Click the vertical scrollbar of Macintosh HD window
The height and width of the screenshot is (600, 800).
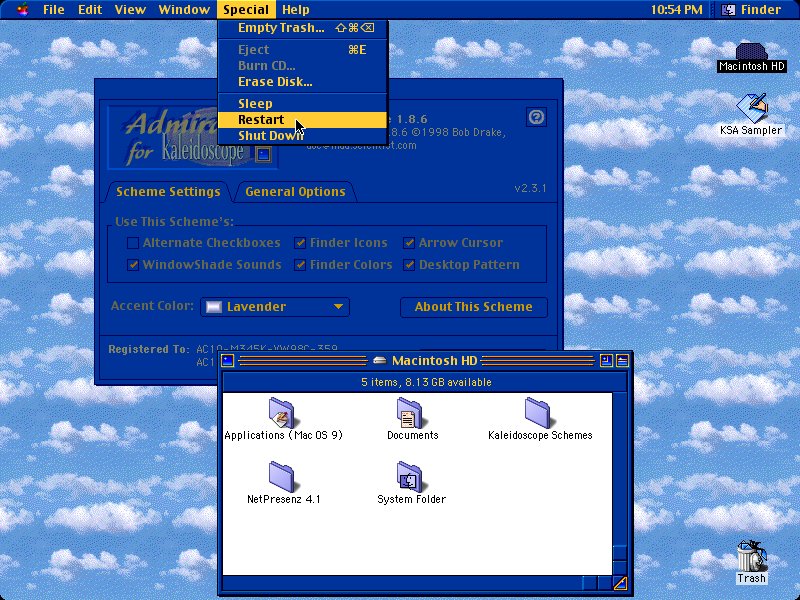coord(620,484)
